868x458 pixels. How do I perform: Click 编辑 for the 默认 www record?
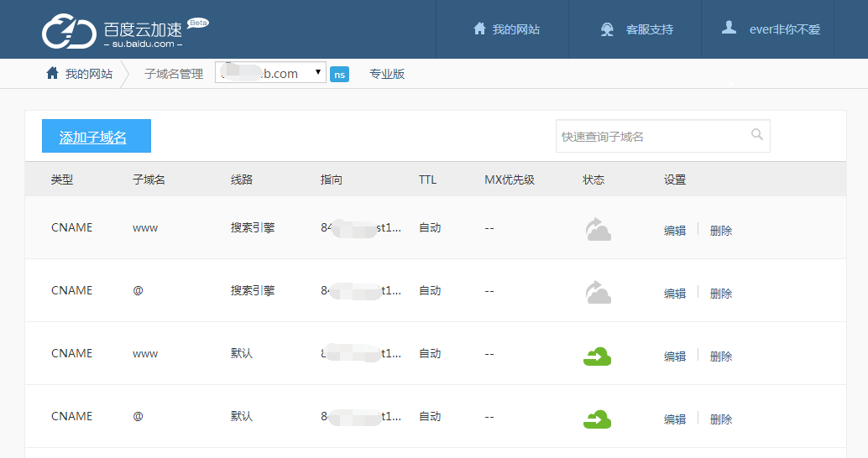tap(675, 357)
